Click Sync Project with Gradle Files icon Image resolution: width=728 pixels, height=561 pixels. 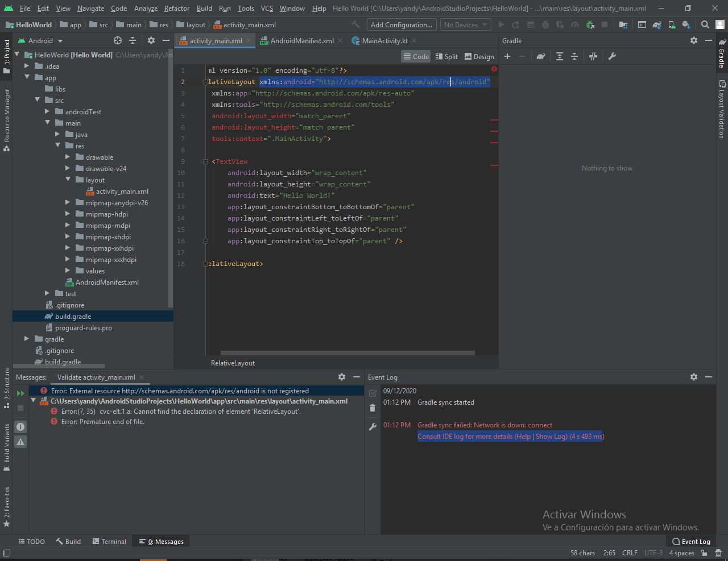pos(657,24)
